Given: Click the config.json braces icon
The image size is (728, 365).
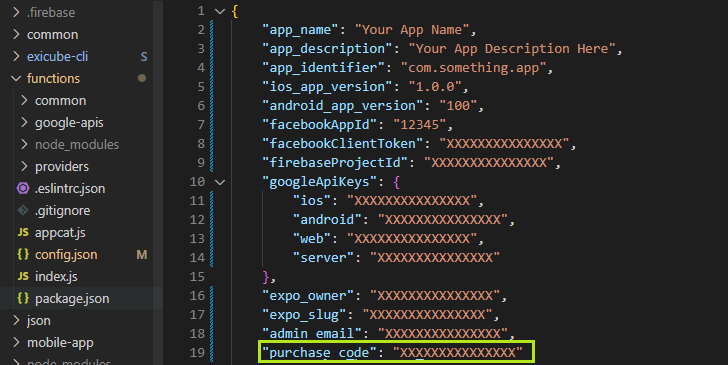Looking at the screenshot, I should (23, 254).
